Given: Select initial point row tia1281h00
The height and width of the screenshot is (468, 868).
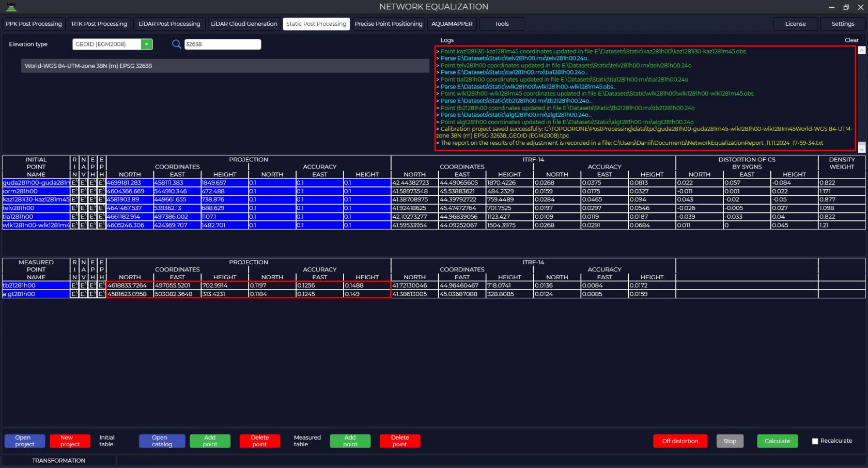Looking at the screenshot, I should coord(36,217).
